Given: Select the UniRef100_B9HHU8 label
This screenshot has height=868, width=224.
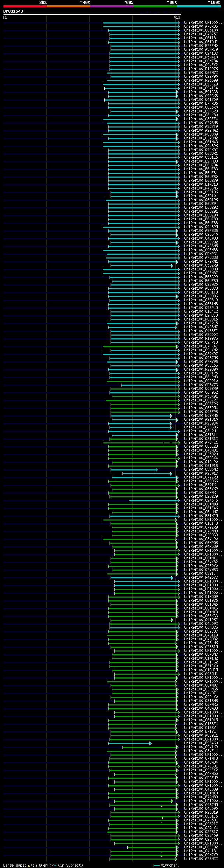Looking at the screenshot, I should click(x=201, y=161).
